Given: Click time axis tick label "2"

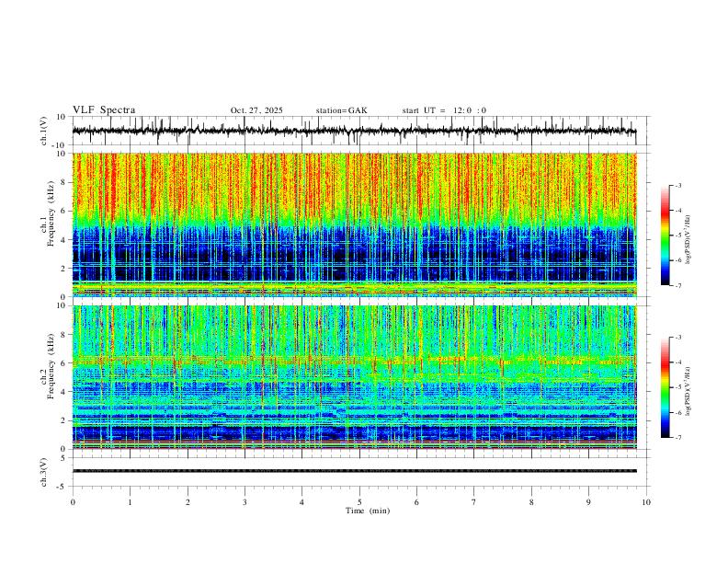Looking at the screenshot, I should (x=188, y=502).
